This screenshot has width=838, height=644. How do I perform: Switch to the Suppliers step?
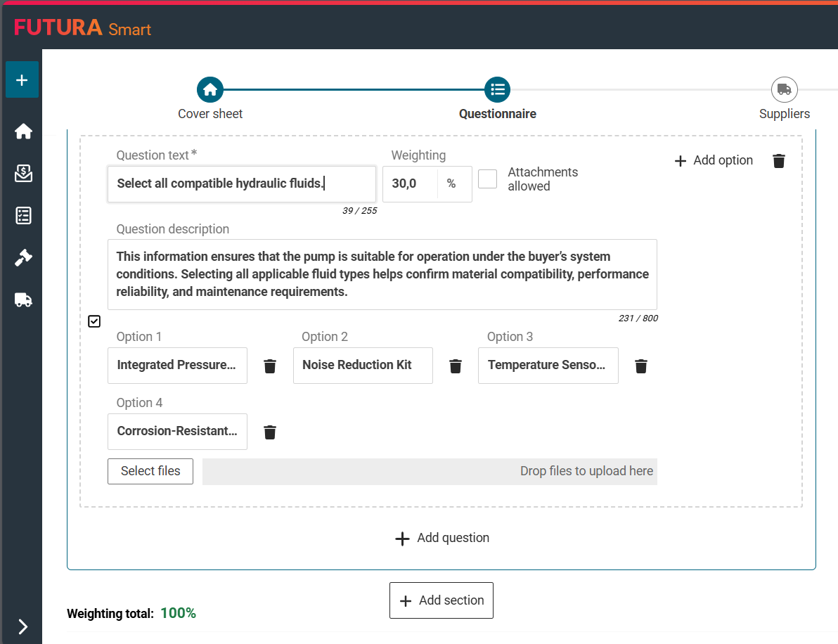(784, 90)
